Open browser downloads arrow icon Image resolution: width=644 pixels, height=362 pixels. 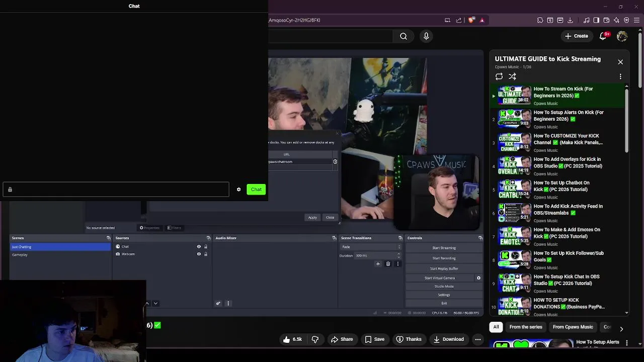(x=570, y=20)
